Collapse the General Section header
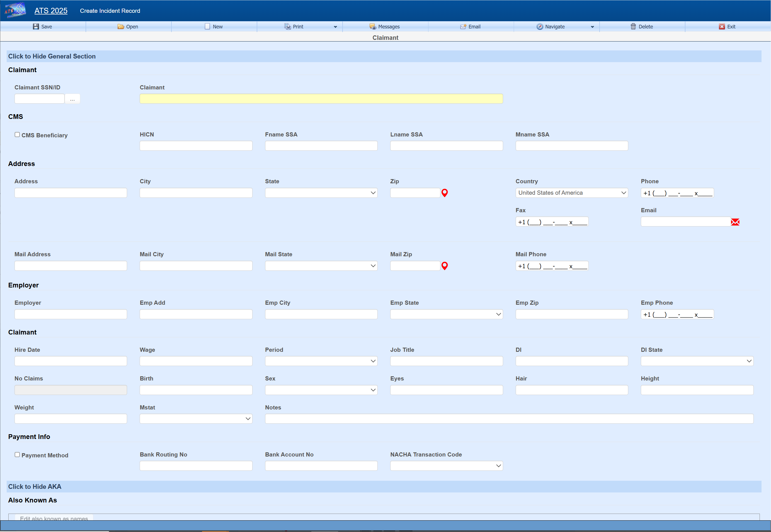This screenshot has height=532, width=771. [x=52, y=56]
